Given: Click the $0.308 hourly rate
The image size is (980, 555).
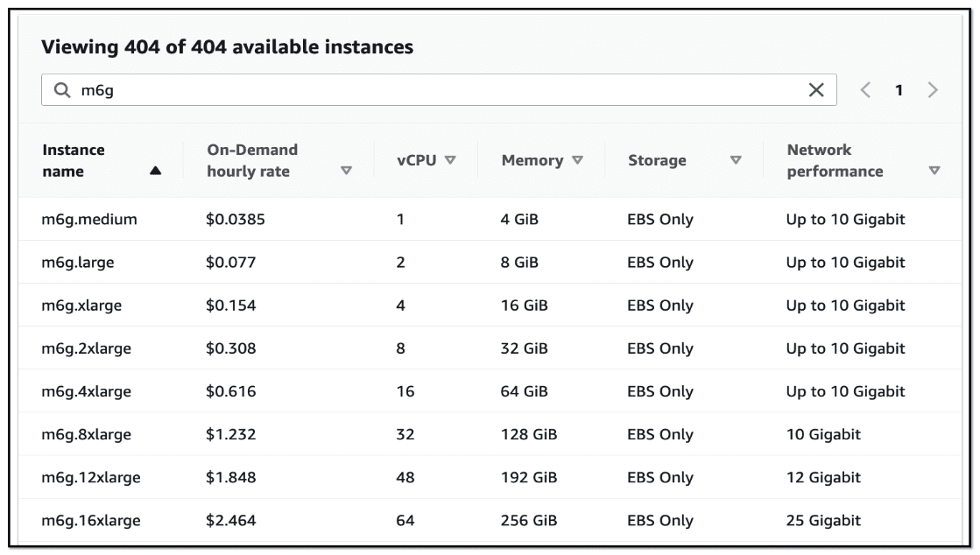Looking at the screenshot, I should (231, 348).
